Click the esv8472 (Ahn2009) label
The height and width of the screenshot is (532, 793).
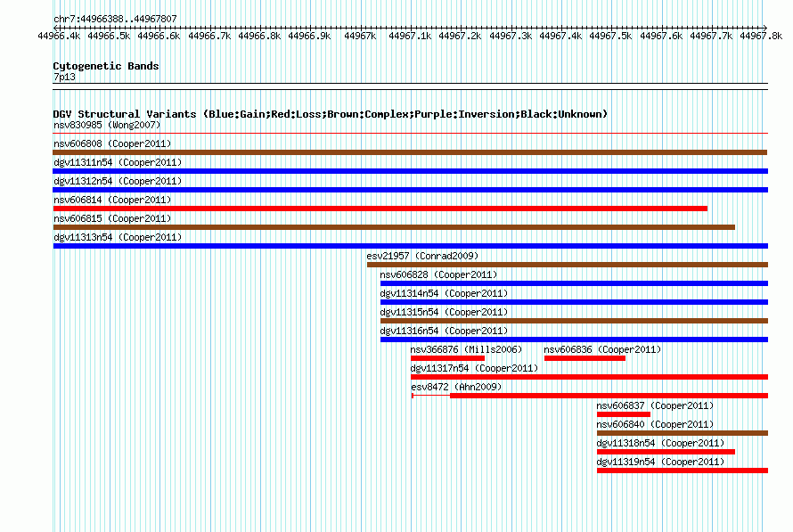pyautogui.click(x=456, y=387)
